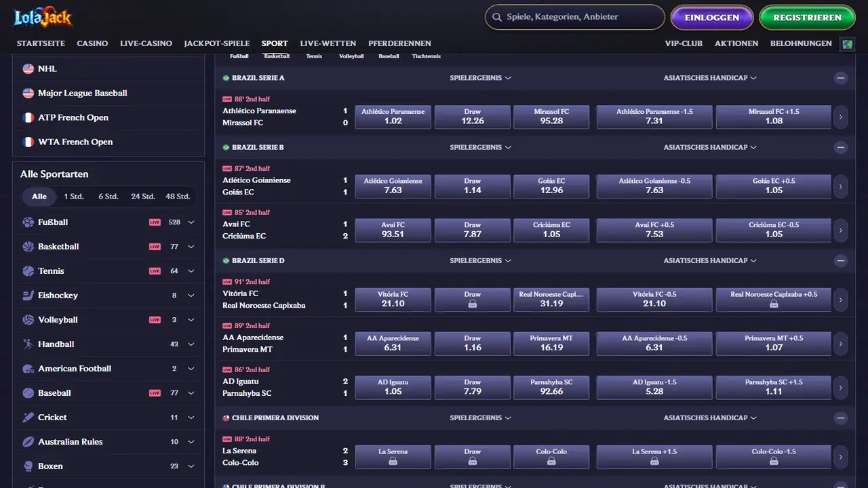Open Asiatisches Handicap dropdown in Brazil Serie D
This screenshot has width=868, height=488.
[710, 261]
